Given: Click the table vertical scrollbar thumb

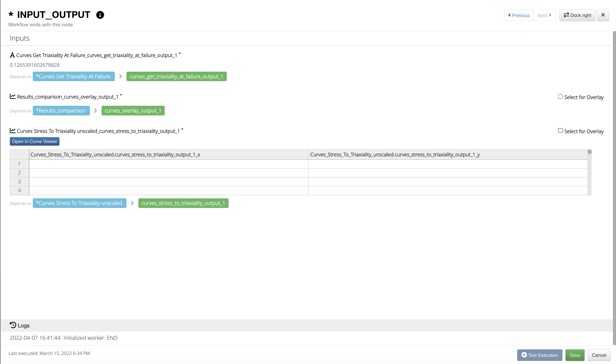Looking at the screenshot, I should (x=590, y=152).
